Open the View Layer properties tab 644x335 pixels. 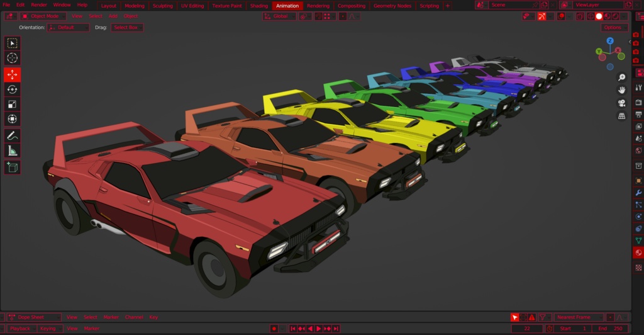coord(638,127)
